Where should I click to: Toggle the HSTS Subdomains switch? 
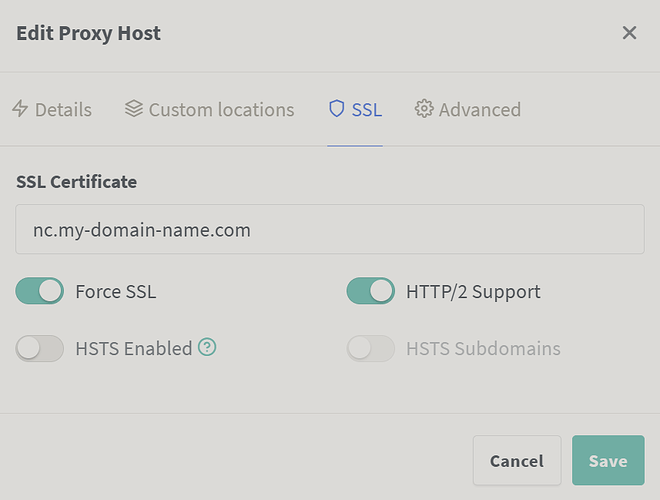pos(370,349)
